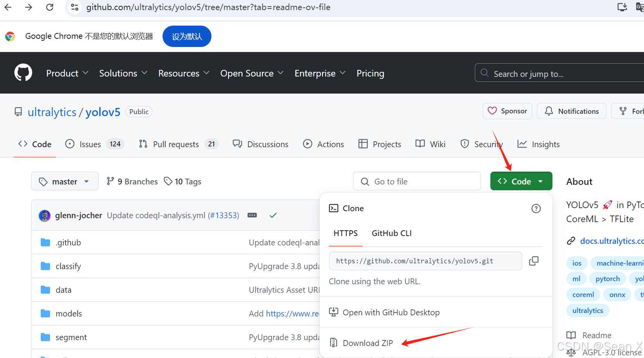This screenshot has height=358, width=644.
Task: Open the Wiki tab
Action: pos(430,144)
